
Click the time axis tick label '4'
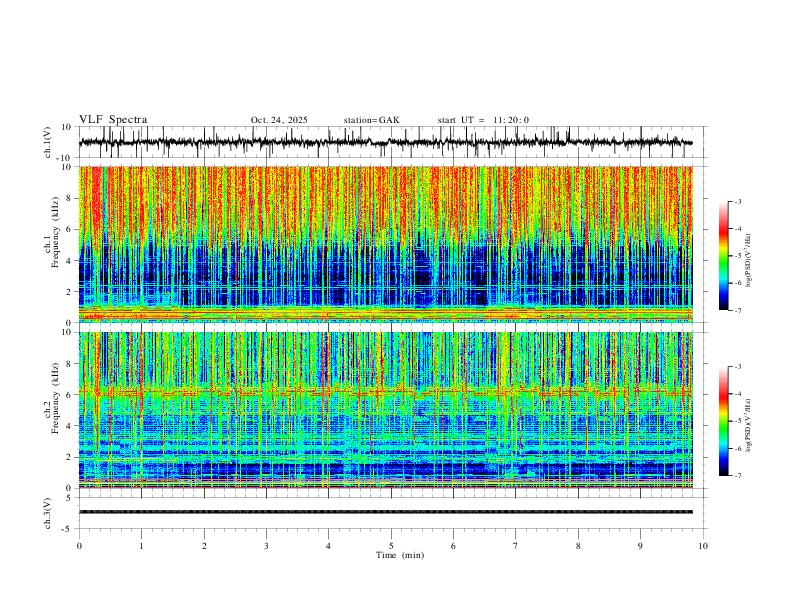(x=328, y=546)
